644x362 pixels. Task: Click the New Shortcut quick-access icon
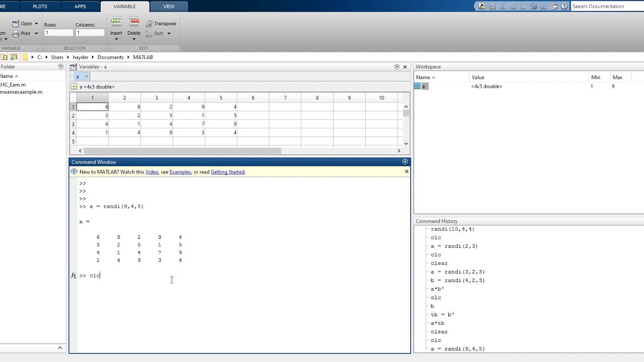point(482,6)
